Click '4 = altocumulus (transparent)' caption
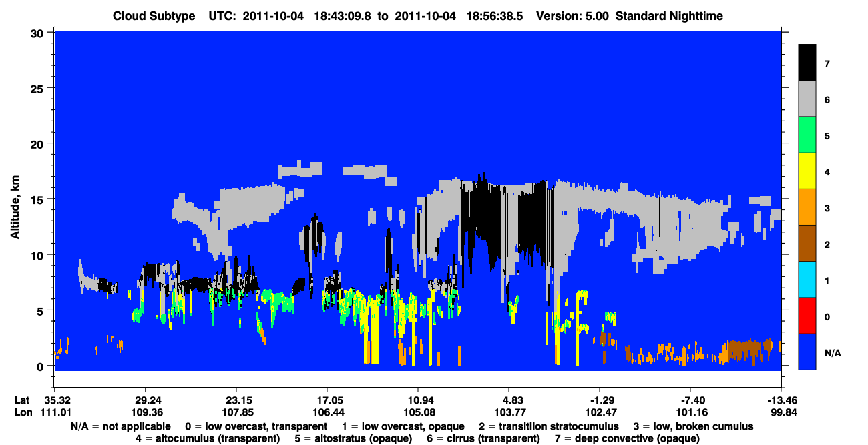Screen dimensions: 868x445 (208, 438)
